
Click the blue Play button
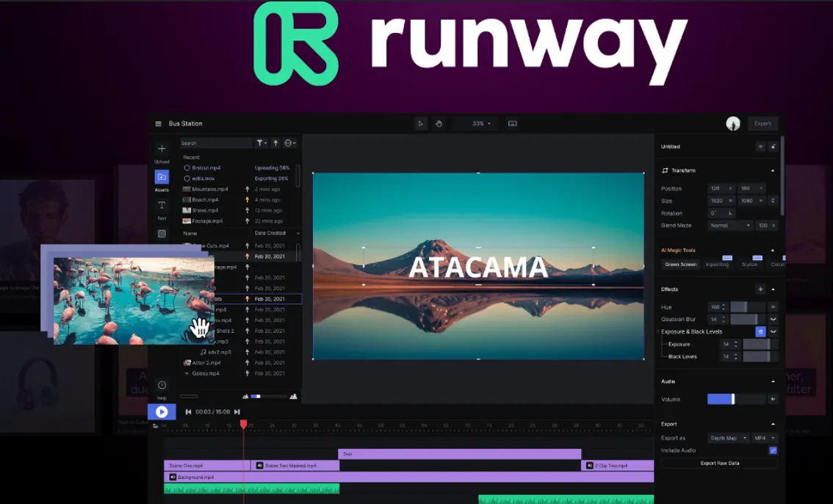[162, 411]
